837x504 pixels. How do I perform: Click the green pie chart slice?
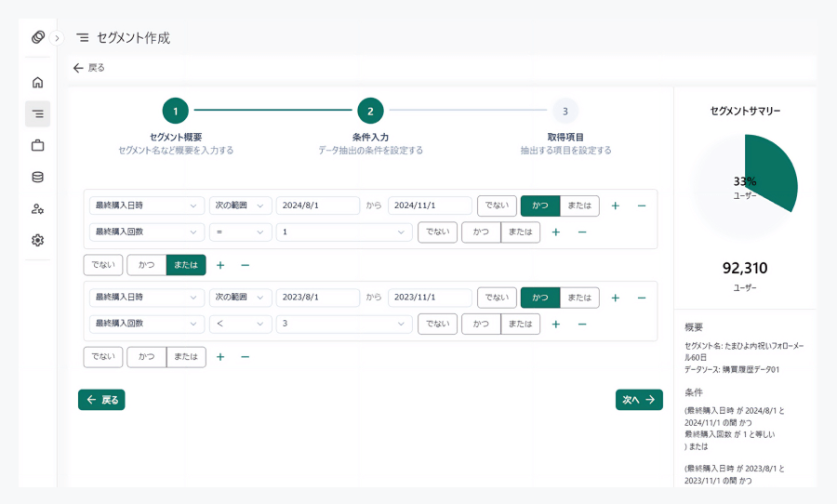pos(772,172)
